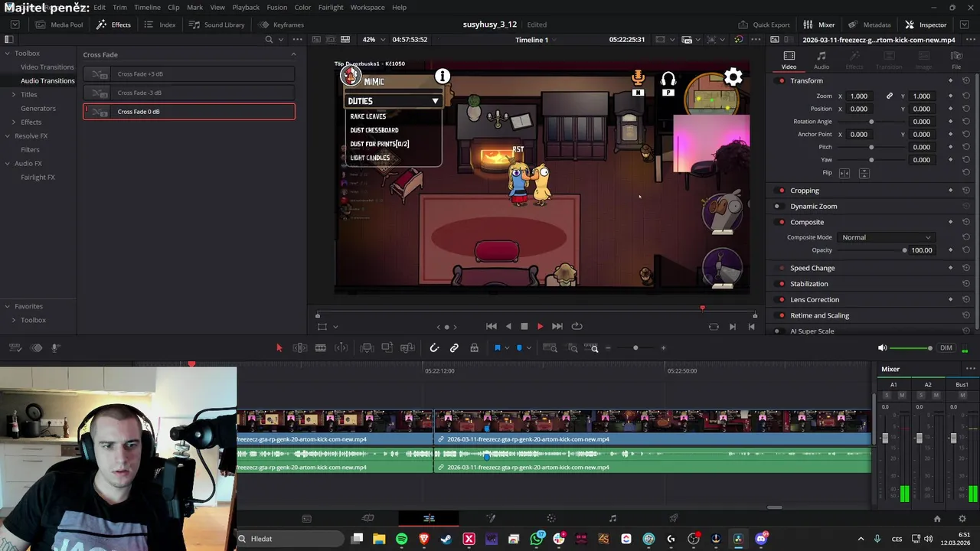The image size is (980, 551).
Task: Collapse the Toolbox tree
Action: point(8,53)
